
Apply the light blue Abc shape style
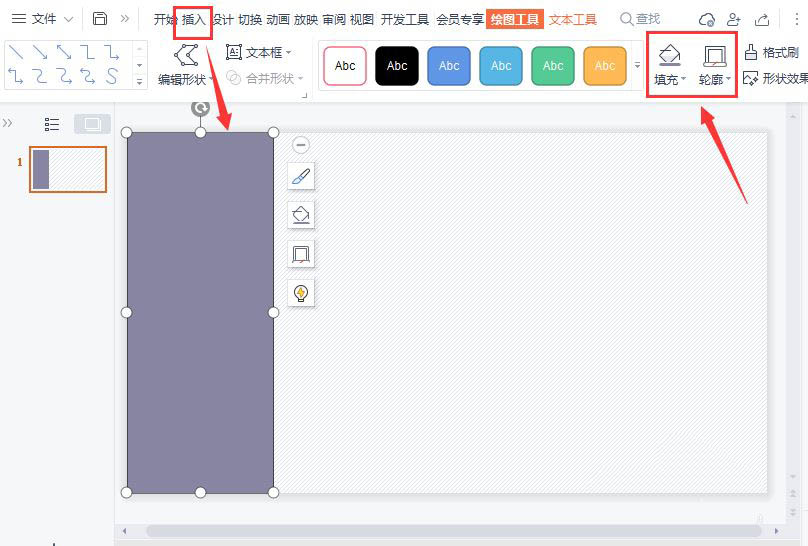(501, 66)
